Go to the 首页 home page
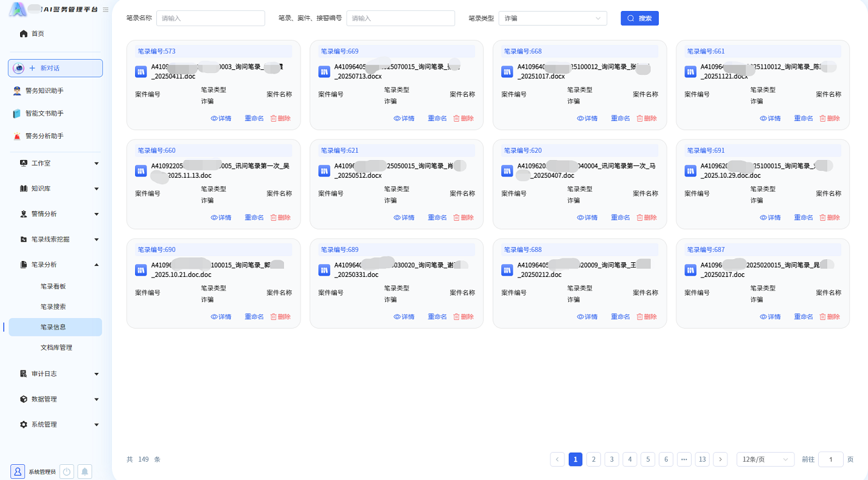The width and height of the screenshot is (868, 480). pos(33,33)
